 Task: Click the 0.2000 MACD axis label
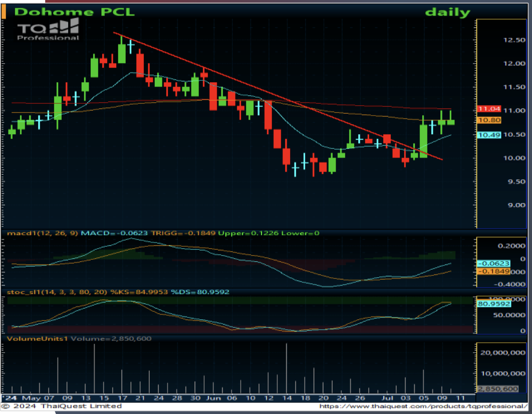(511, 246)
